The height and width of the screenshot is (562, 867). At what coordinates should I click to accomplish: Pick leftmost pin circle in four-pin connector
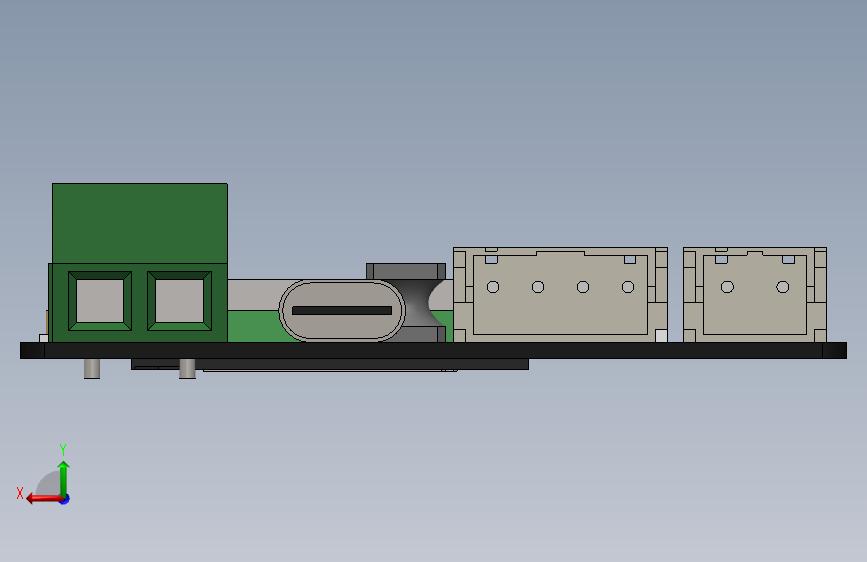click(493, 287)
